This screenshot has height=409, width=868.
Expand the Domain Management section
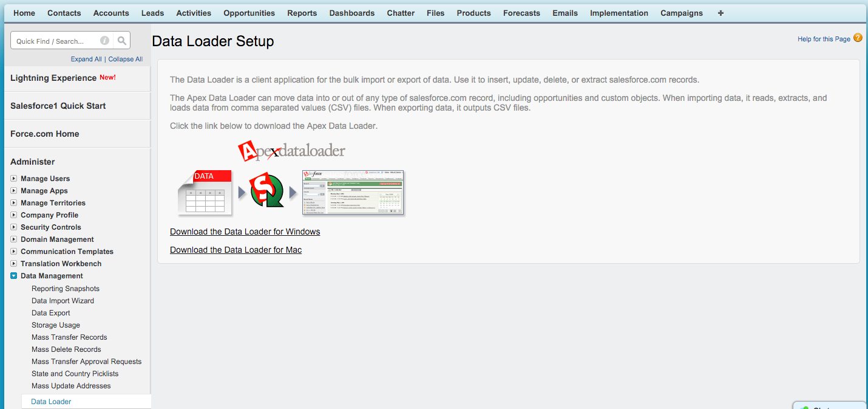pos(14,239)
